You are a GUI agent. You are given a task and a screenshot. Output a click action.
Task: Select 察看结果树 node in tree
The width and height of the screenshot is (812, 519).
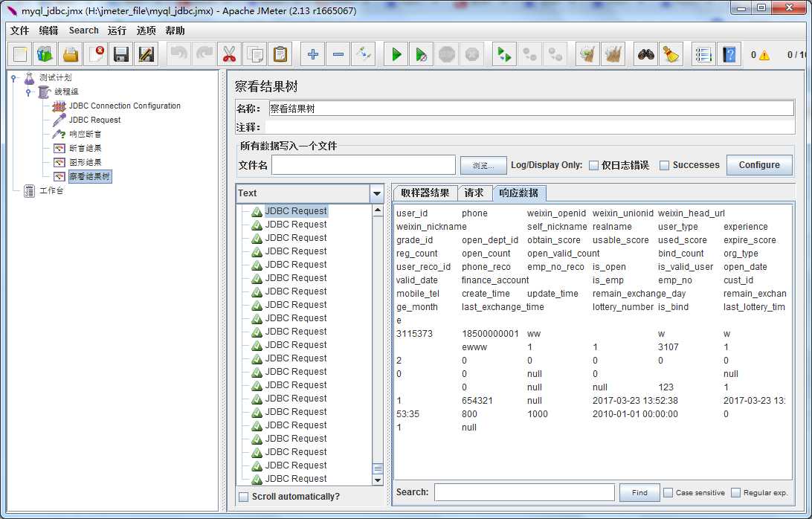(89, 177)
